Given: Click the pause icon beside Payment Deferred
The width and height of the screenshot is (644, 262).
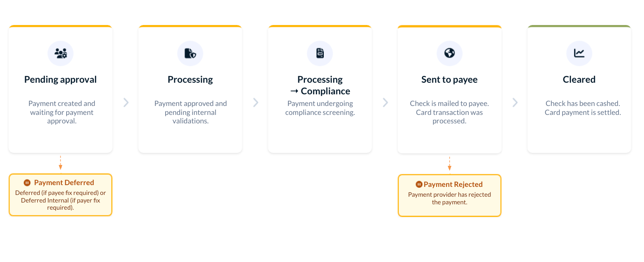Looking at the screenshot, I should coord(27,182).
